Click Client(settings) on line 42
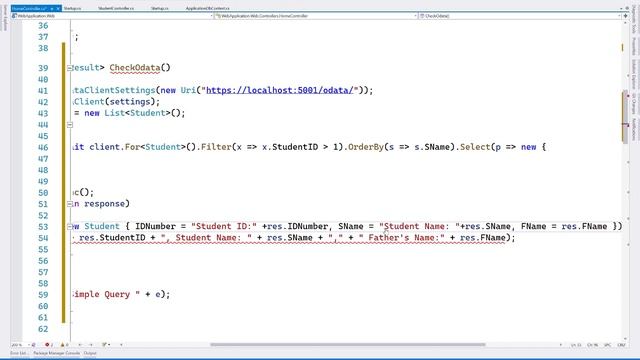 (114, 102)
